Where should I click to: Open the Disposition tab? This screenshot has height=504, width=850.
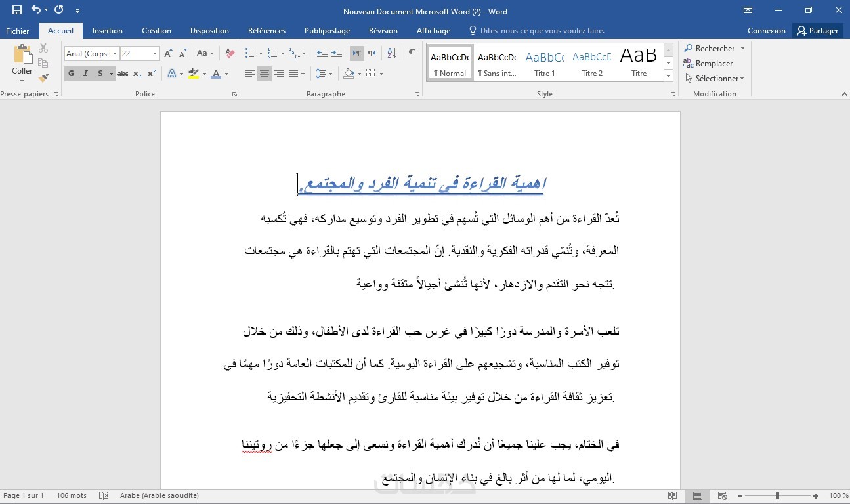(209, 31)
